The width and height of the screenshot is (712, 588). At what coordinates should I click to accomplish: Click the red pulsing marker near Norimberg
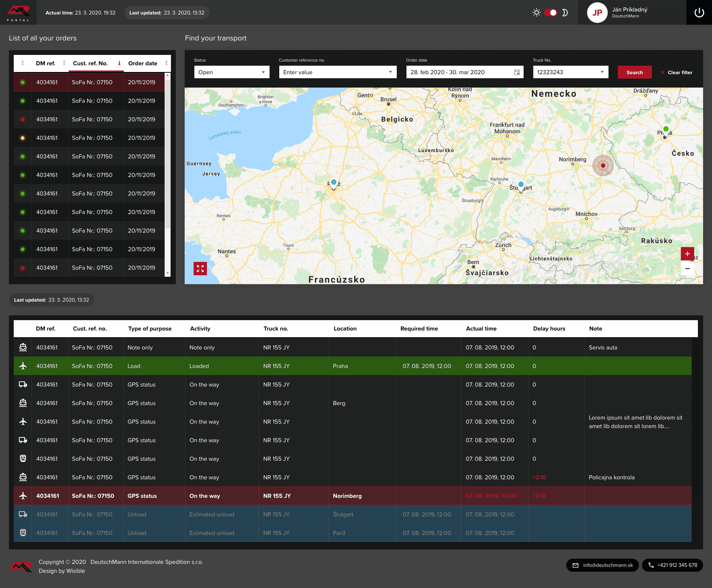[x=603, y=165]
